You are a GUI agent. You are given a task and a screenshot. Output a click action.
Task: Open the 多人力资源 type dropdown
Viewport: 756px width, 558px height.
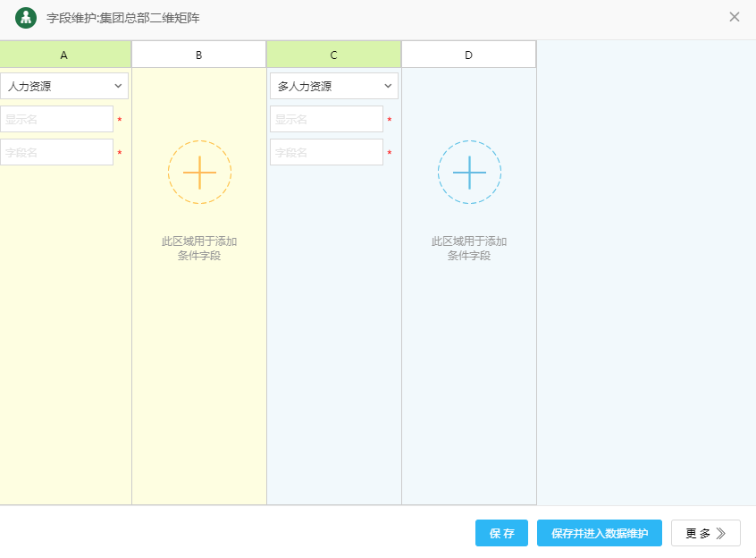click(334, 86)
